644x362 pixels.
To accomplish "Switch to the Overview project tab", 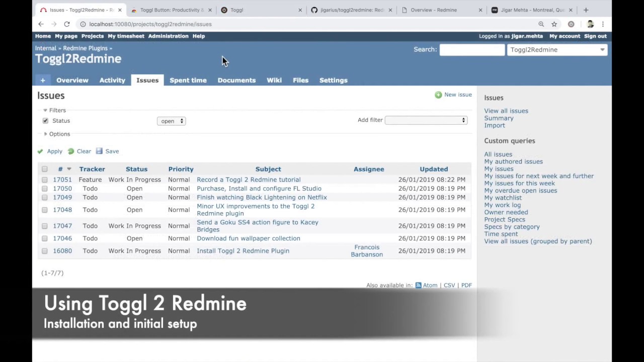I will pyautogui.click(x=72, y=80).
